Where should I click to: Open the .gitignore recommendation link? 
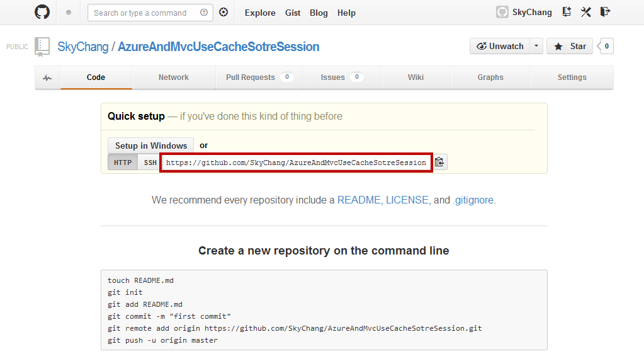coord(473,200)
